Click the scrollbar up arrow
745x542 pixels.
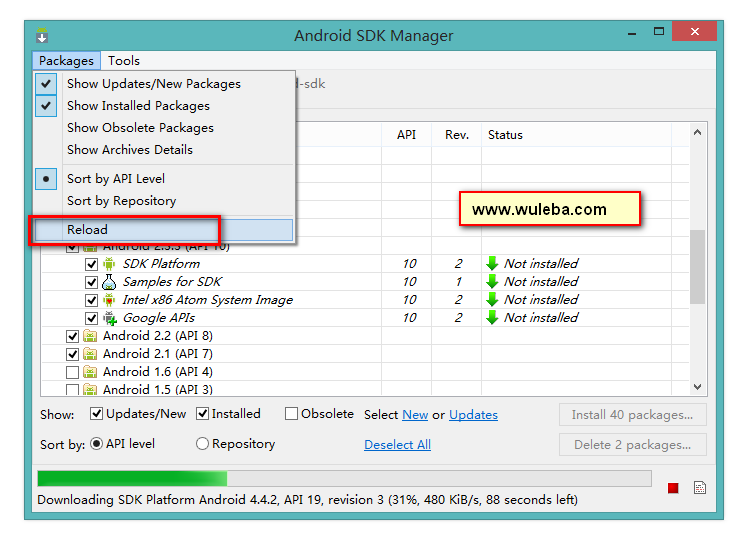[697, 133]
